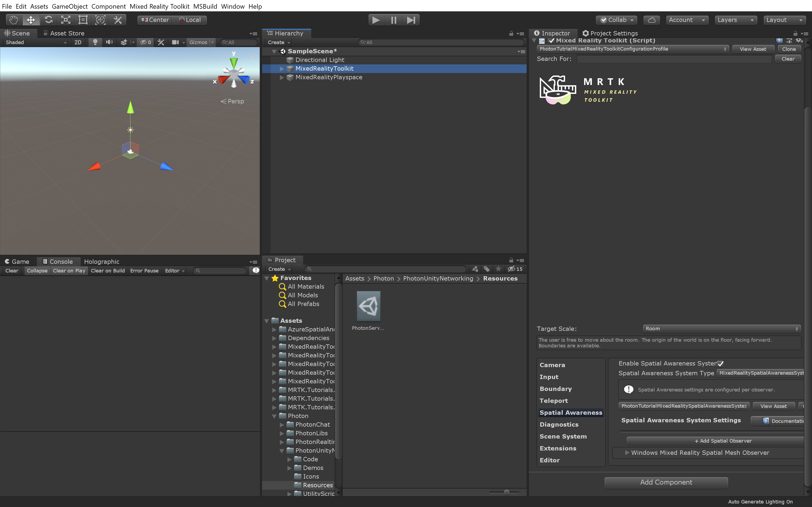The width and height of the screenshot is (812, 507).
Task: Open Target Scale Room dropdown
Action: tap(722, 329)
